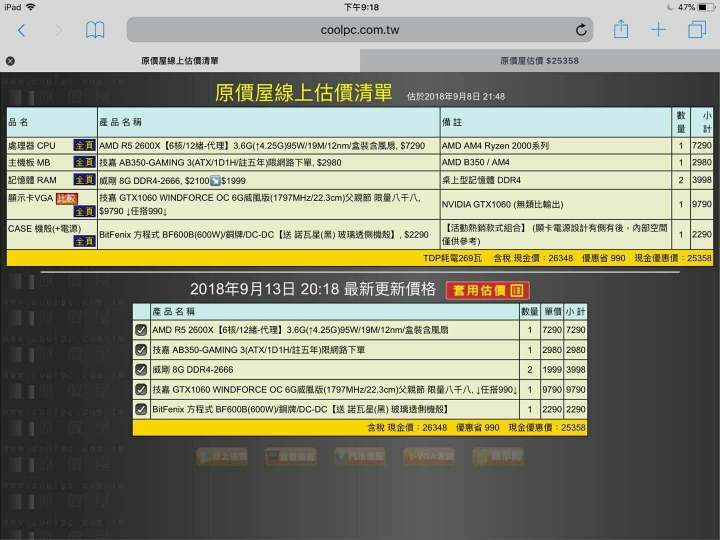Click the unit price 1999 in the lower table
This screenshot has width=720, height=540.
click(551, 370)
